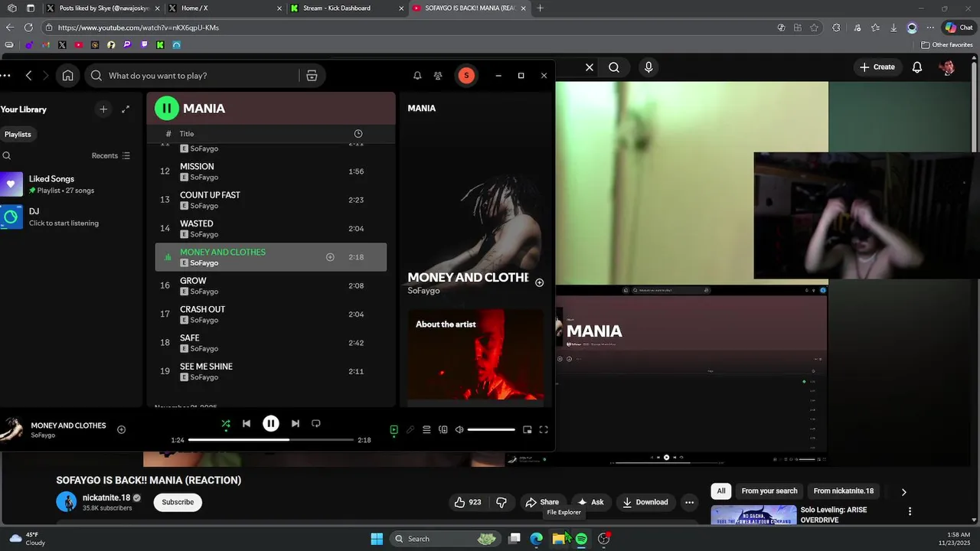Clear YouTube search with X
Screen dimensions: 980x551
pyautogui.click(x=590, y=67)
